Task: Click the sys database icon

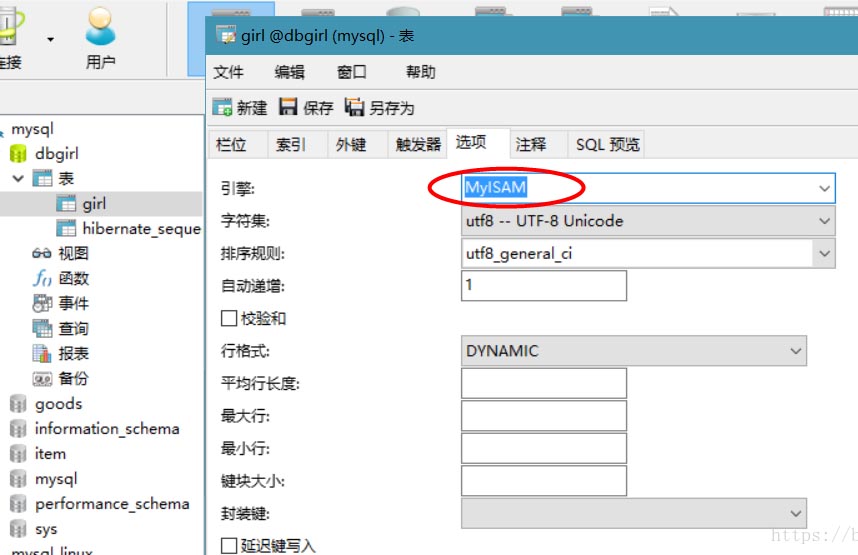Action: point(18,529)
